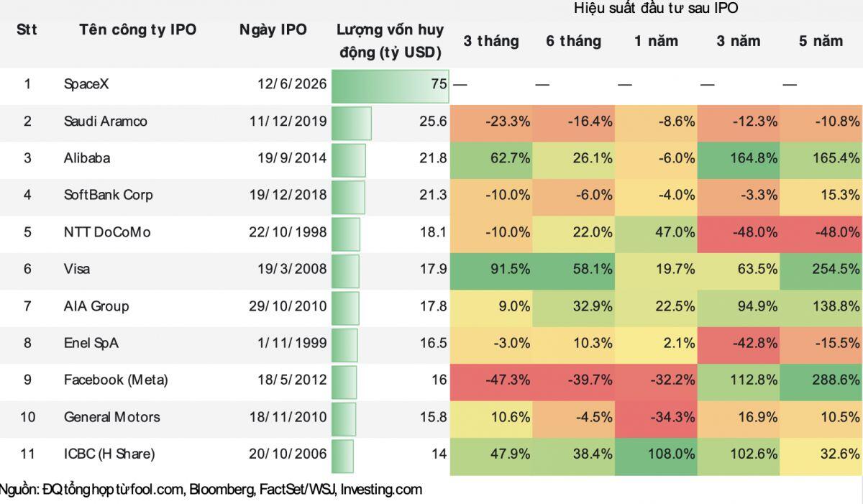The image size is (863, 504).
Task: Click the "Hiệu suất đầu tư sau IPO" heading
Action: (656, 9)
